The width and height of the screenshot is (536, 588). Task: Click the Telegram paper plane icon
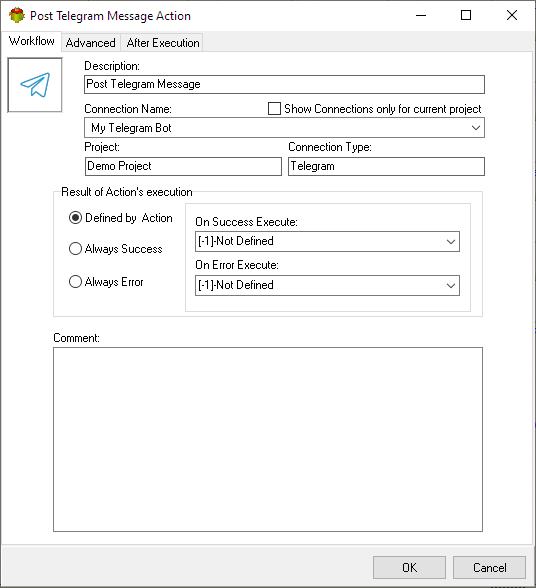35,85
